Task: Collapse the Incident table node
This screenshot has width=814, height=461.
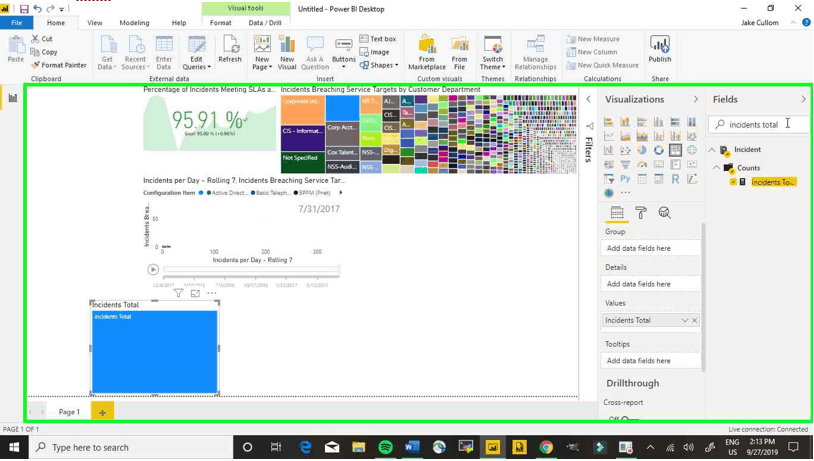Action: coord(712,150)
